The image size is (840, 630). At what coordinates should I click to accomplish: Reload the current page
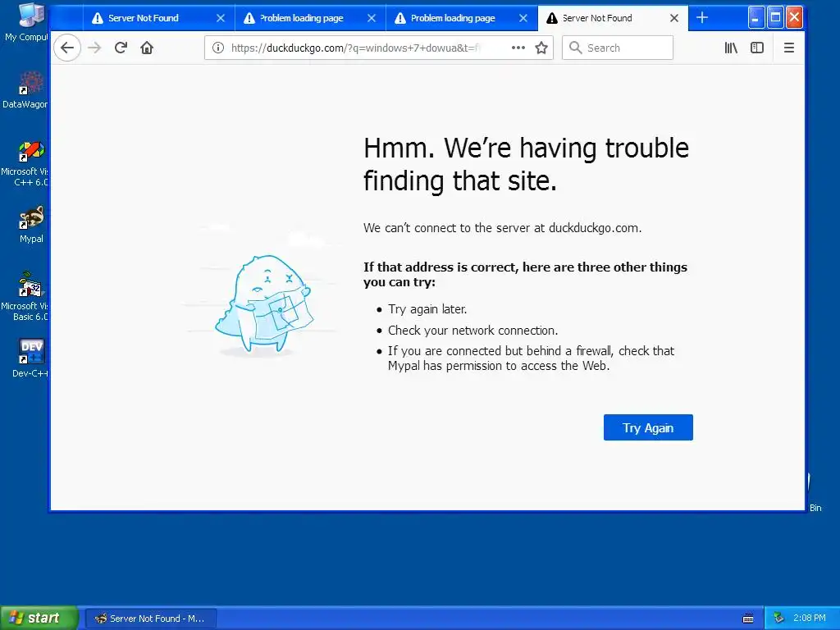pyautogui.click(x=121, y=48)
